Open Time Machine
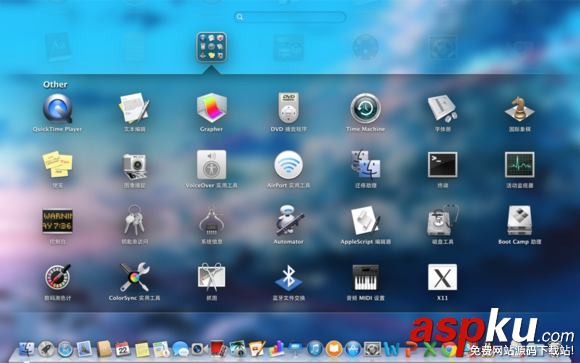 [x=365, y=108]
